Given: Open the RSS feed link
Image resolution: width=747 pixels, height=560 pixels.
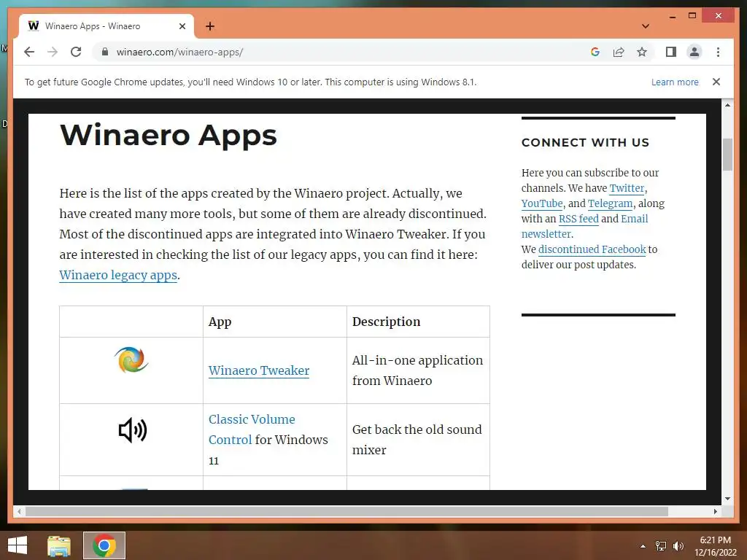Looking at the screenshot, I should point(578,219).
